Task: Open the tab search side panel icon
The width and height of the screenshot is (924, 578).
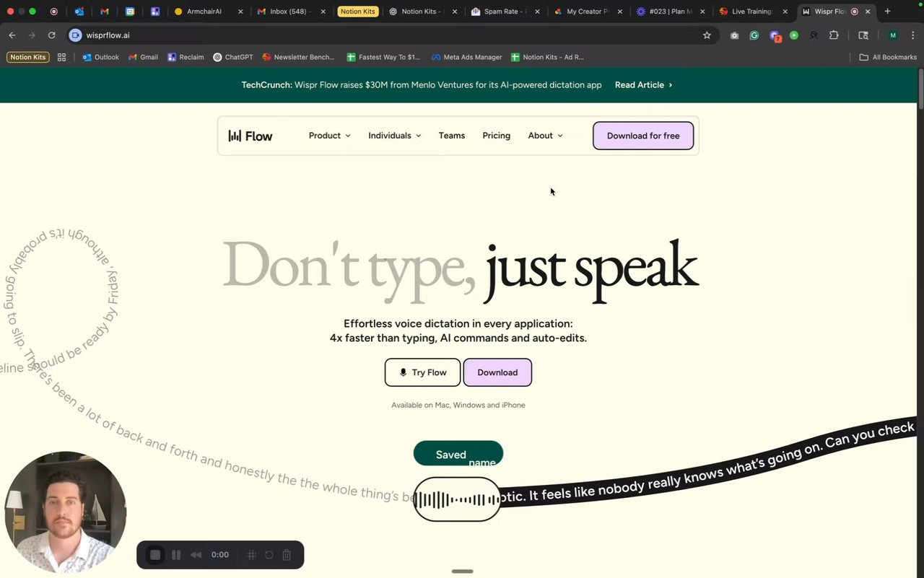Action: [x=863, y=35]
